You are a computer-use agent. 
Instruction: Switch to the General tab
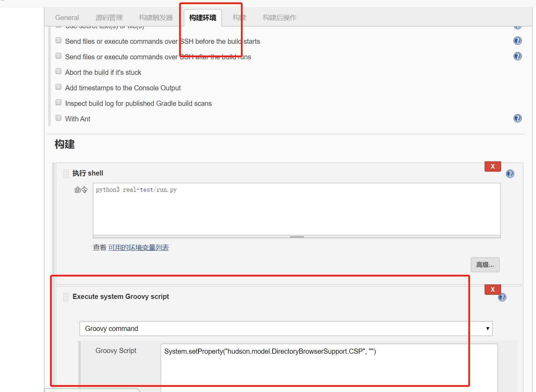tap(67, 18)
